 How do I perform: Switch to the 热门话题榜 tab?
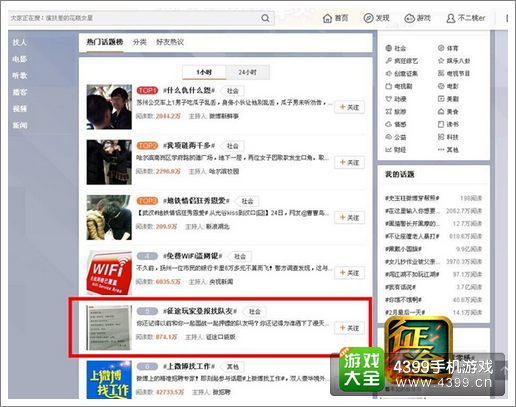[x=105, y=42]
